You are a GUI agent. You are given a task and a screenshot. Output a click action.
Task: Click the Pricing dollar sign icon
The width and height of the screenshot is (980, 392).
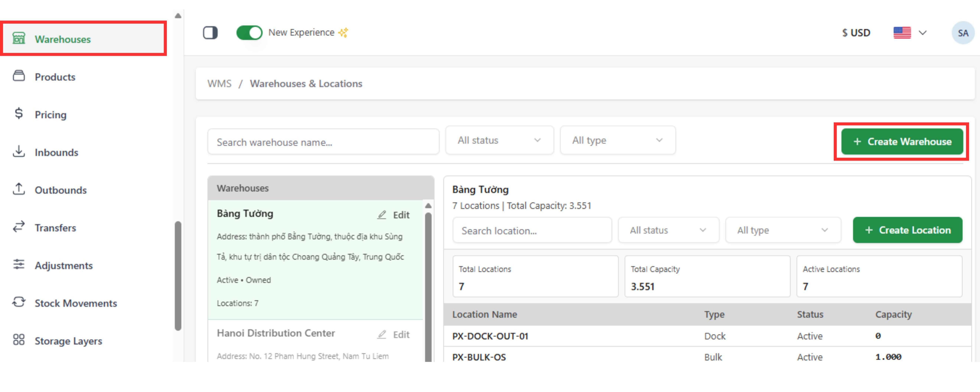click(19, 113)
